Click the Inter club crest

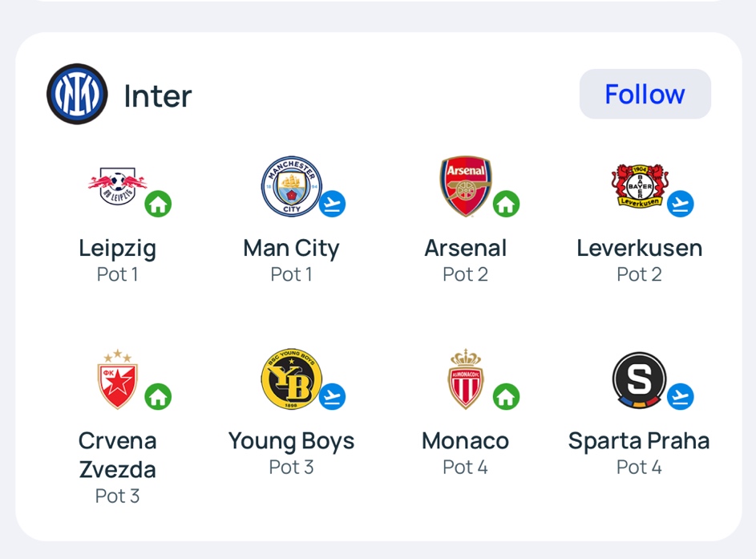77,94
